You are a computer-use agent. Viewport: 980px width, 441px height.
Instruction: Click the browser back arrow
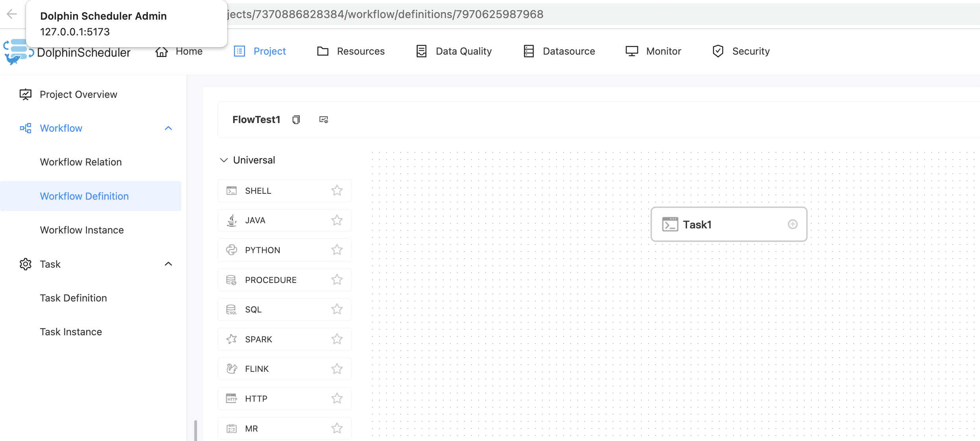(x=12, y=14)
